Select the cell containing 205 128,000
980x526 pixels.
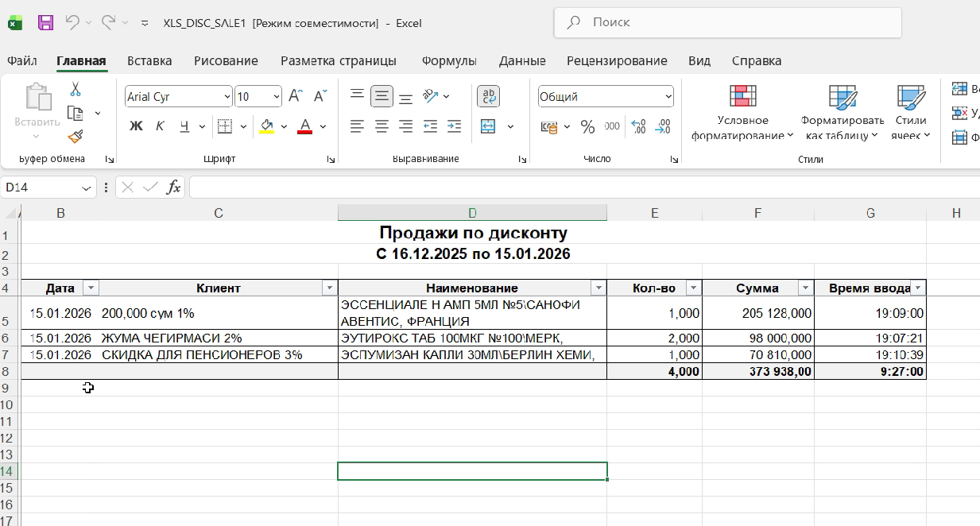pos(757,313)
